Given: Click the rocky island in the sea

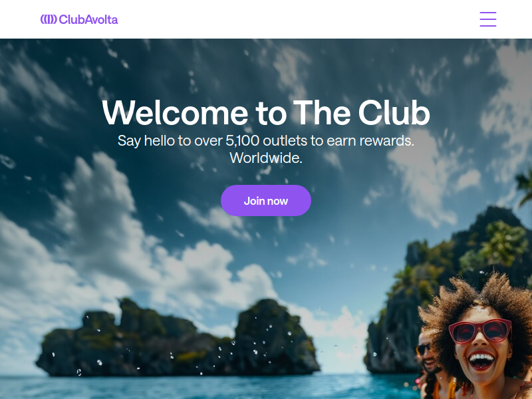Looking at the screenshot, I should click(177, 338).
